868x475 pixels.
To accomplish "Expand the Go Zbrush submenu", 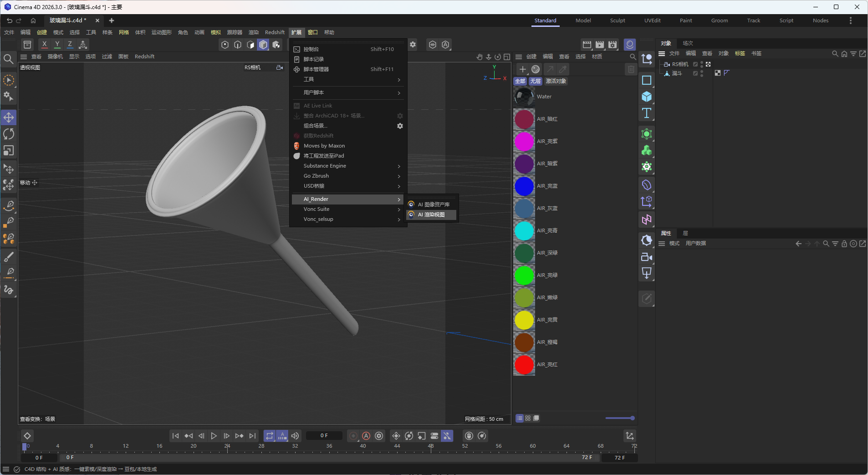I will (x=348, y=176).
